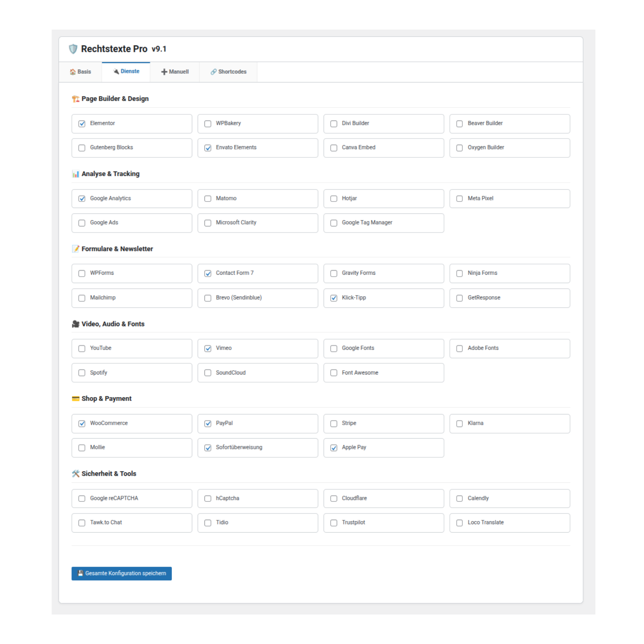Check the Google Tag Manager box
Image resolution: width=644 pixels, height=644 pixels.
(x=334, y=223)
